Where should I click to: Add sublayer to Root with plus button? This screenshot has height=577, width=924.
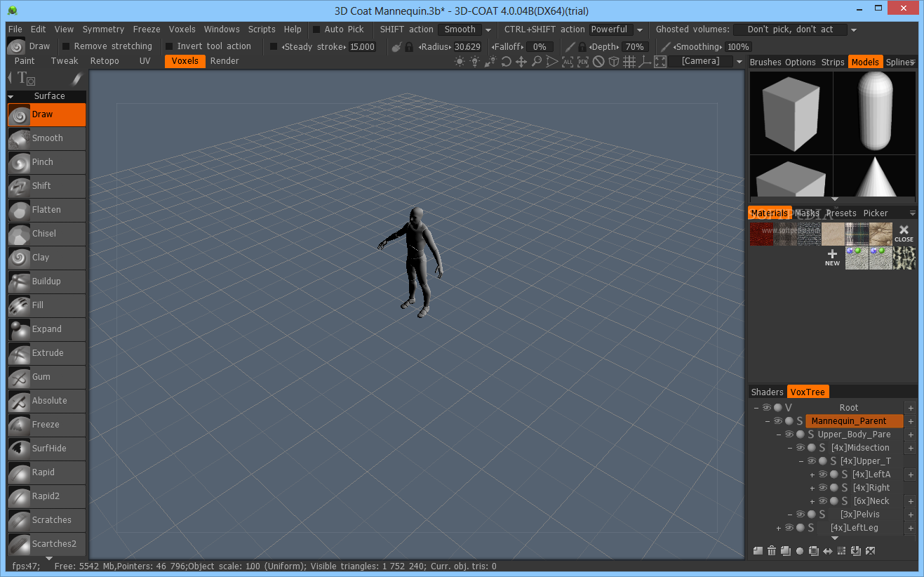coord(911,408)
